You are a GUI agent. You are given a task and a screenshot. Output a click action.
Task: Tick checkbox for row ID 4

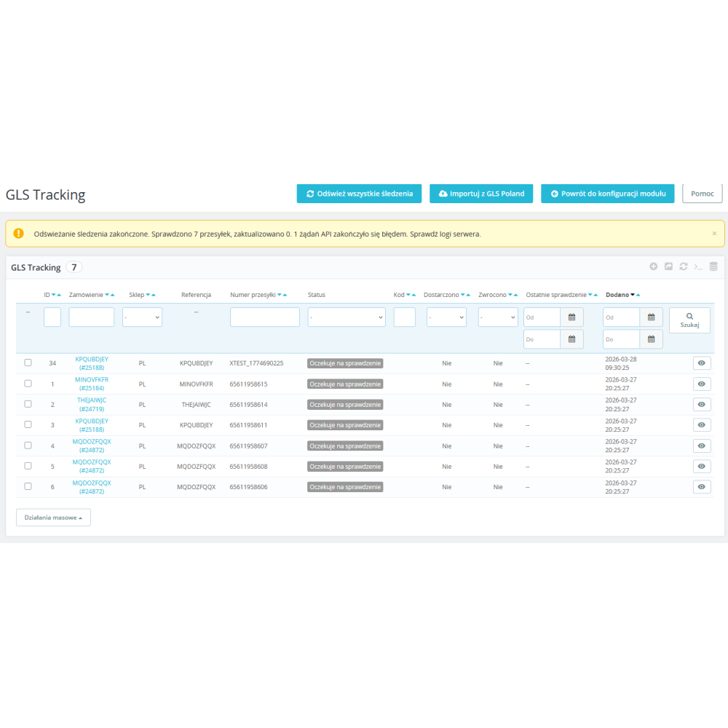click(28, 446)
